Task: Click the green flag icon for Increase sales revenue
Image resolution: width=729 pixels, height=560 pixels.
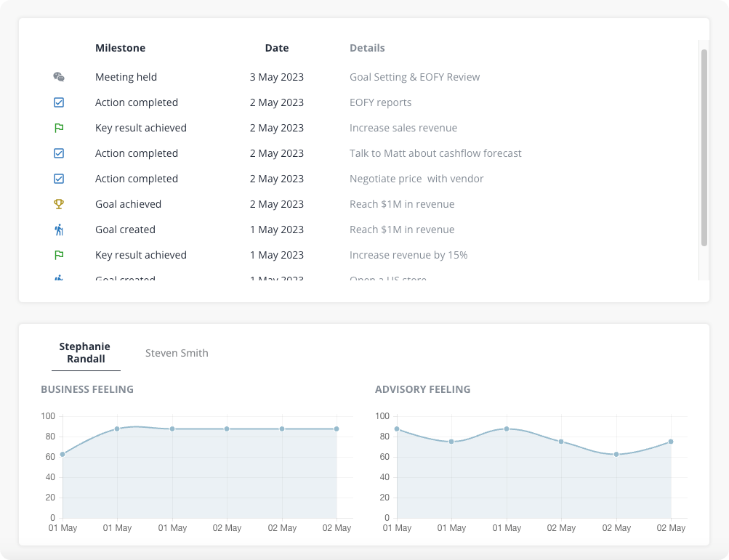Action: pos(59,127)
